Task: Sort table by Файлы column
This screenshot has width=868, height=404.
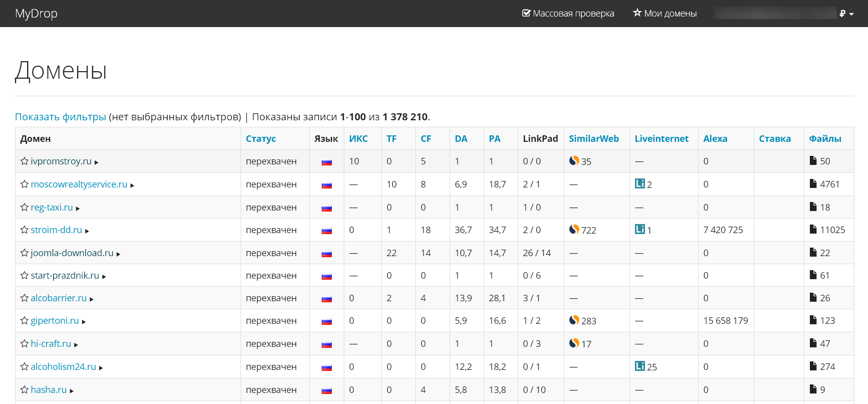Action: (x=825, y=139)
